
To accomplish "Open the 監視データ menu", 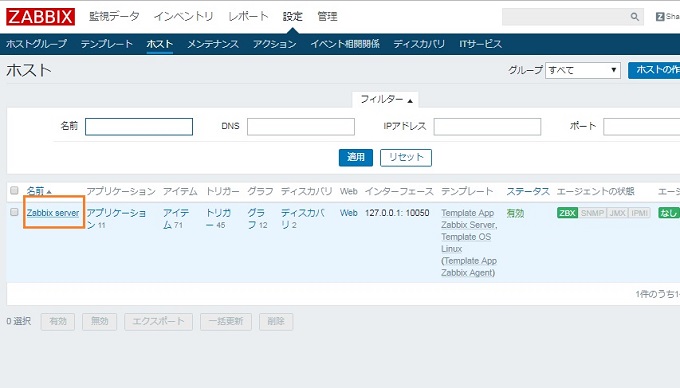I will click(114, 16).
